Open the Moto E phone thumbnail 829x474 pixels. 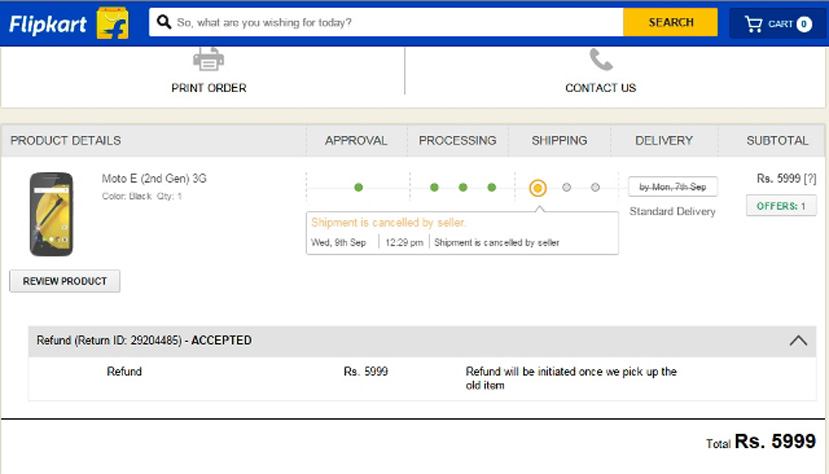click(51, 214)
